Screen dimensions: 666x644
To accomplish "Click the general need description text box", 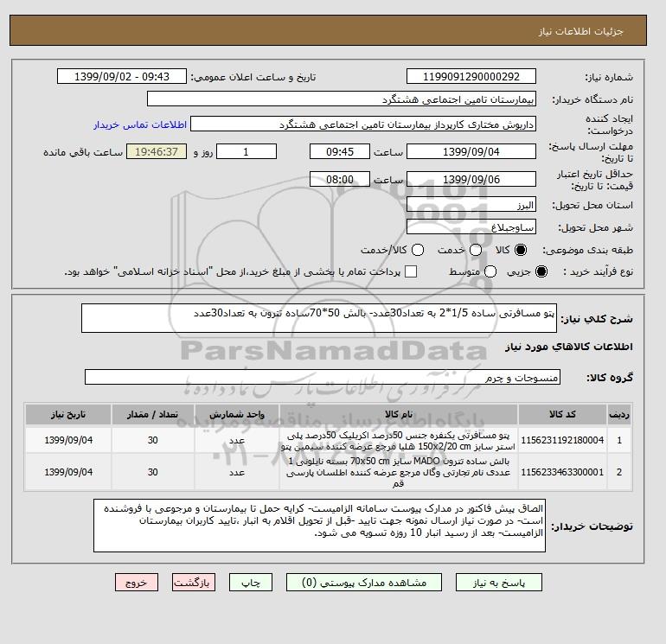I will click(x=319, y=318).
